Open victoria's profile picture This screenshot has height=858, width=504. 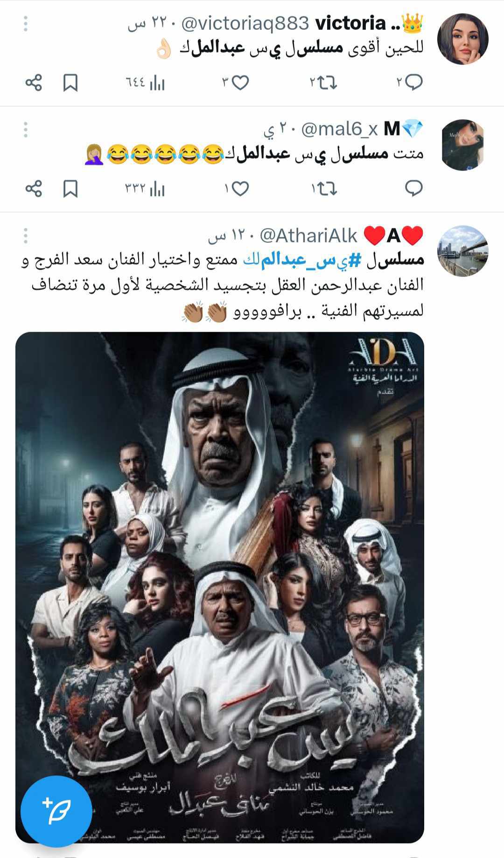pos(462,39)
